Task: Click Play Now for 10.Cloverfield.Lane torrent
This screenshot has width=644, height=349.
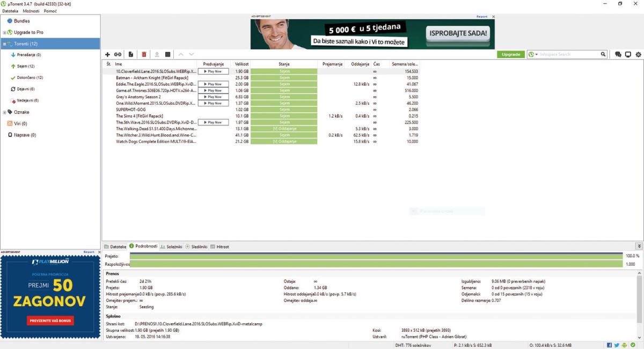Action: click(213, 71)
